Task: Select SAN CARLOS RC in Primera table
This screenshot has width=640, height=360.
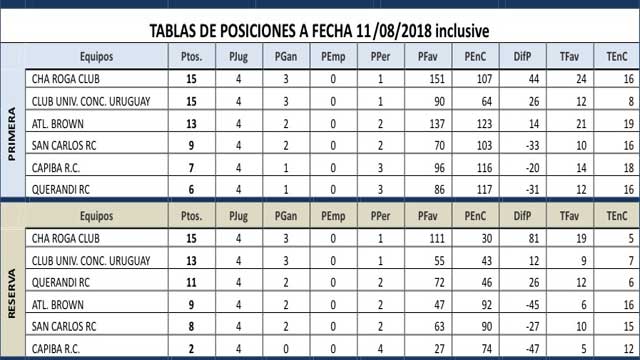Action: [64, 145]
